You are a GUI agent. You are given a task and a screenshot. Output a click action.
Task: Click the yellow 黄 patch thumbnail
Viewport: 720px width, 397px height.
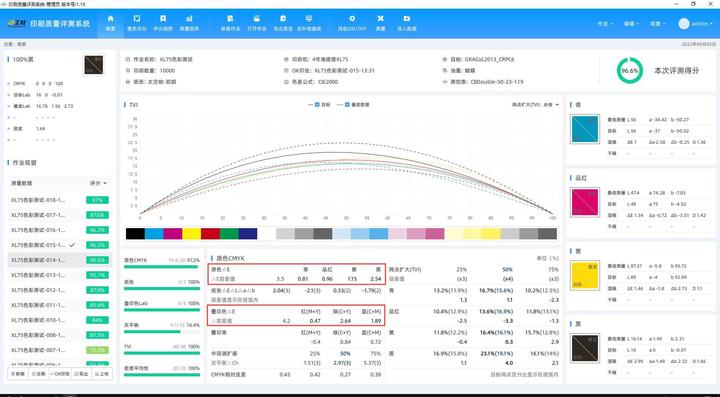point(585,275)
